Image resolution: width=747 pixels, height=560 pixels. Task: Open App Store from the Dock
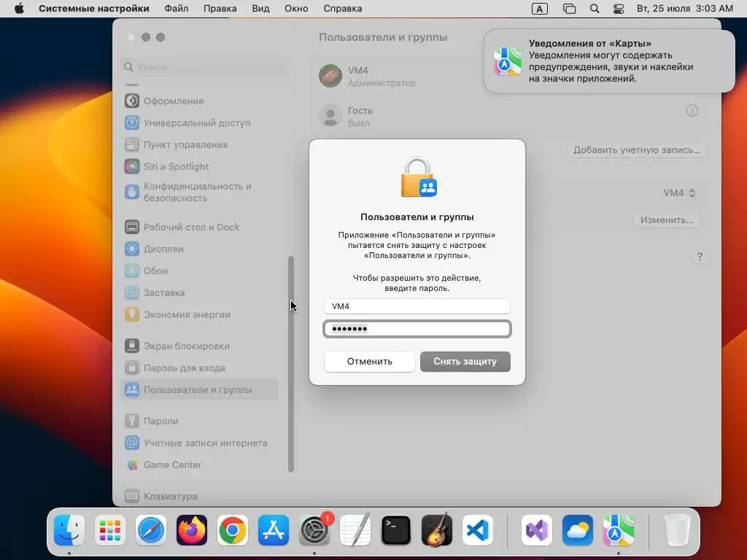(274, 530)
